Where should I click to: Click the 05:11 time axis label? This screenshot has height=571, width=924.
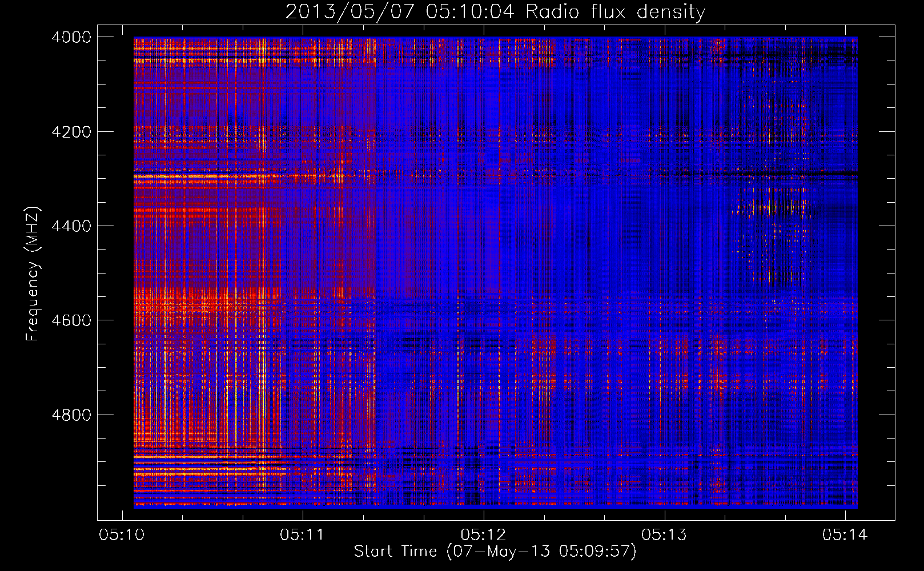pyautogui.click(x=302, y=535)
